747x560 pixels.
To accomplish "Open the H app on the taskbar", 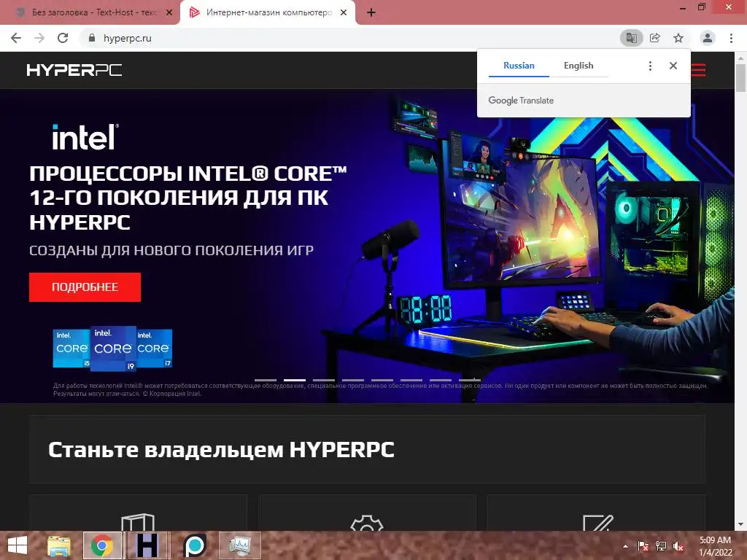I will 147,545.
